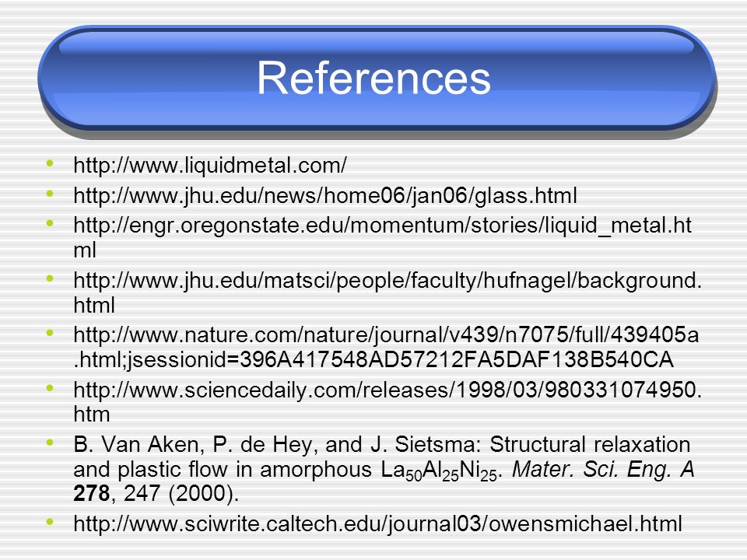This screenshot has width=747, height=560.
Task: Click the bullet beside the caltech link
Action: (50, 521)
